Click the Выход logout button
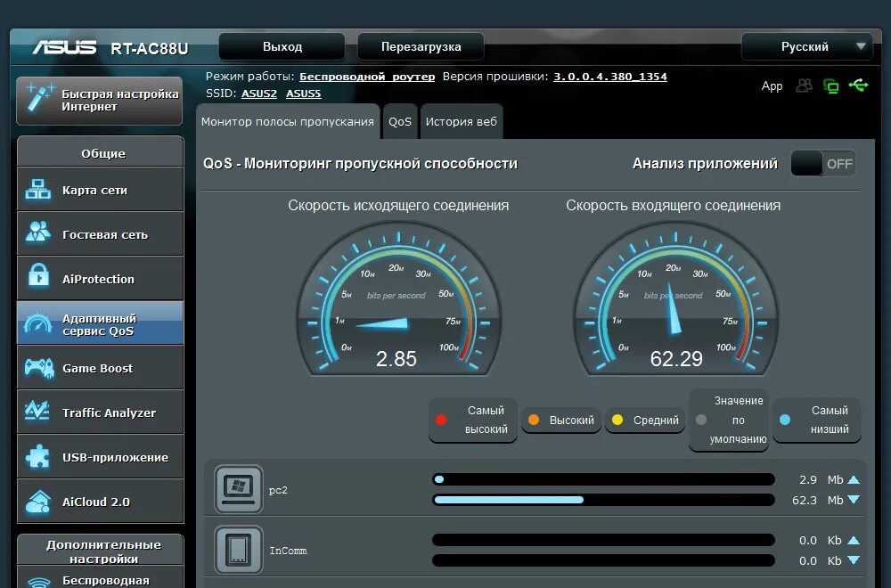The image size is (891, 588). [x=282, y=46]
